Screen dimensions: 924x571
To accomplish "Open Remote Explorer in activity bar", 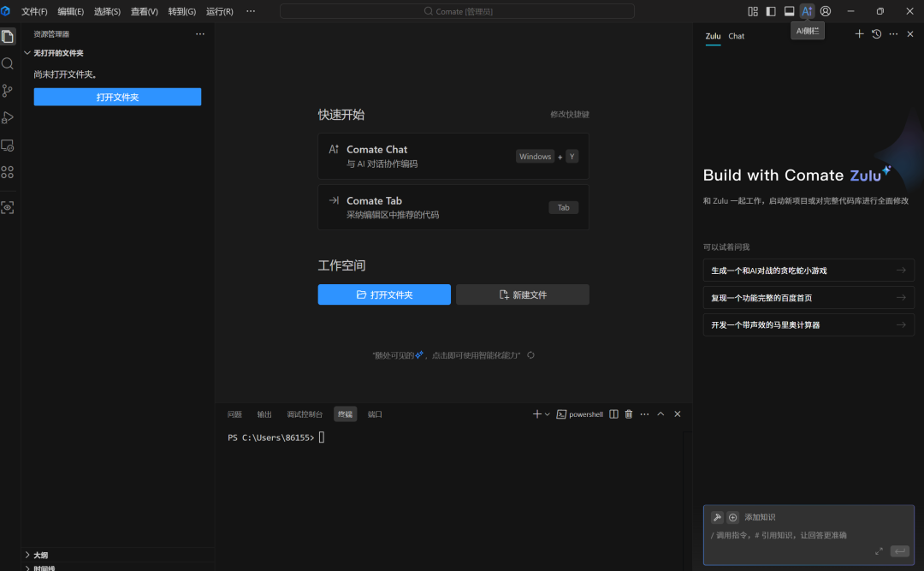I will [8, 146].
